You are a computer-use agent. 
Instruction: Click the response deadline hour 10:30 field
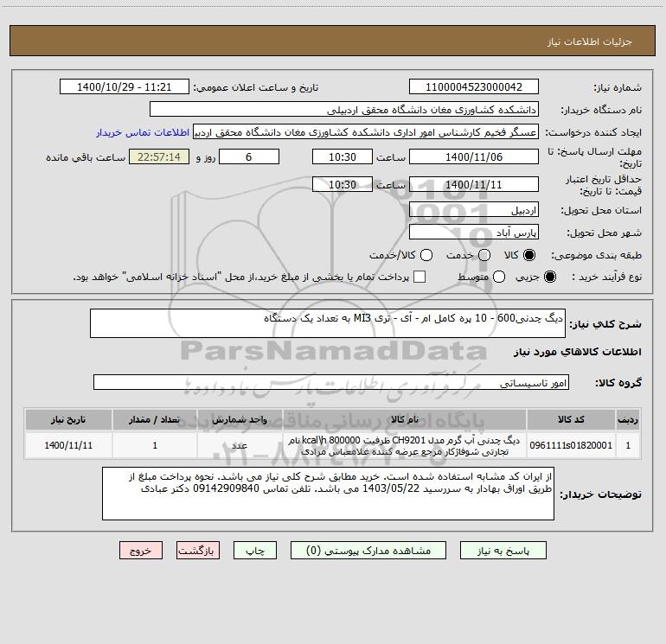point(343,156)
